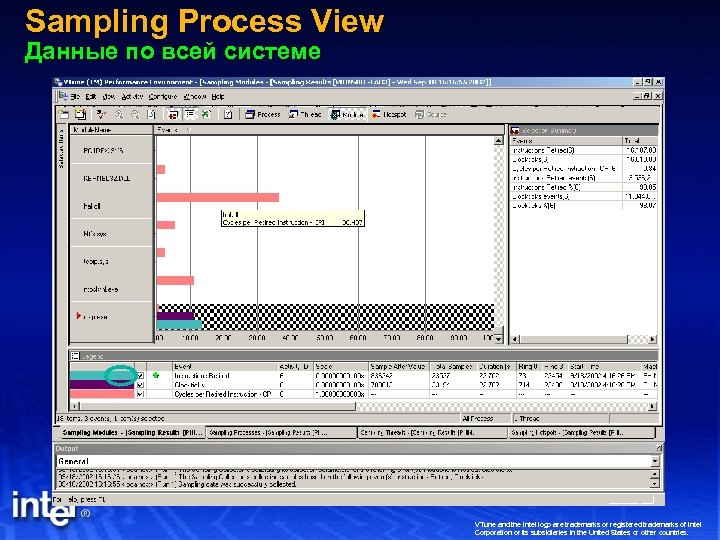Image resolution: width=720 pixels, height=540 pixels.
Task: Click the Instructions Retired row in Selection Summary
Action: tap(584, 150)
